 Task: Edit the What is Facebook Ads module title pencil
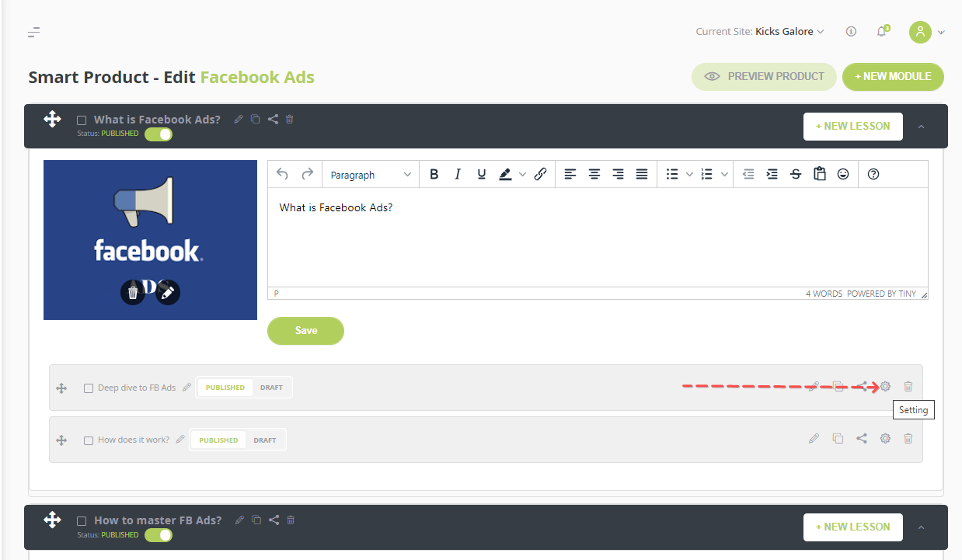(239, 120)
